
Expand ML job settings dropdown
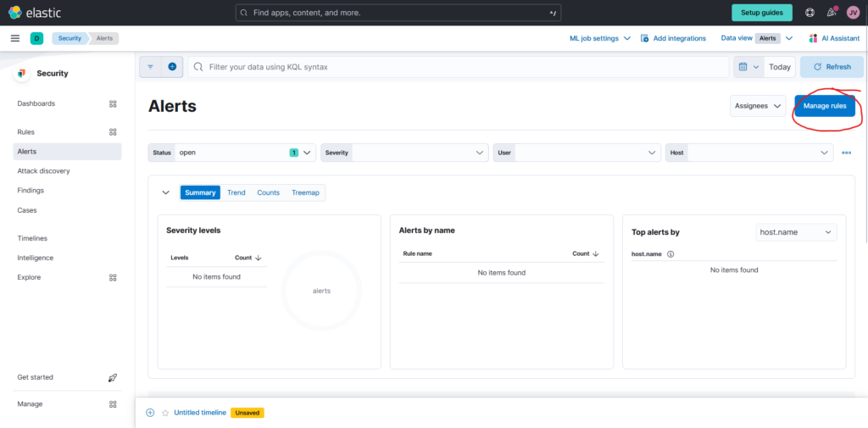click(x=601, y=38)
